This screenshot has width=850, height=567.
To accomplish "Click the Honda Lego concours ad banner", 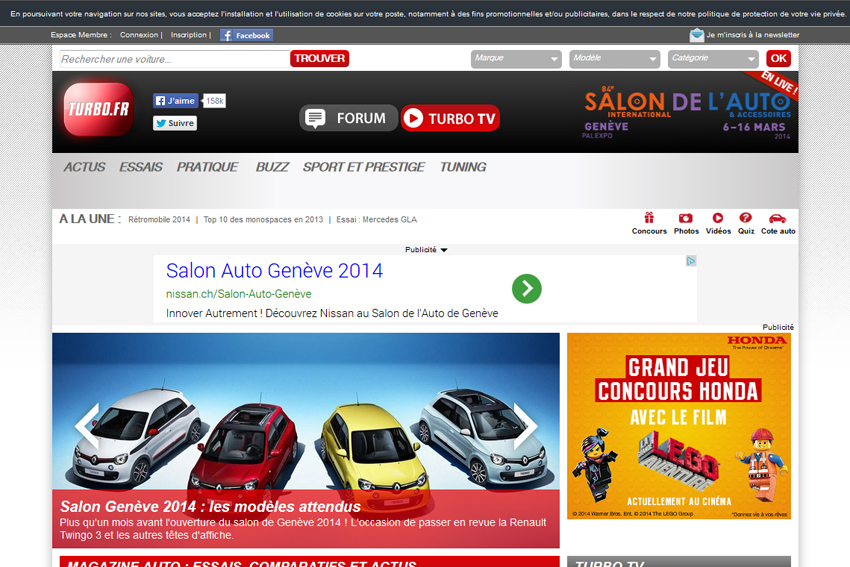I will 679,426.
